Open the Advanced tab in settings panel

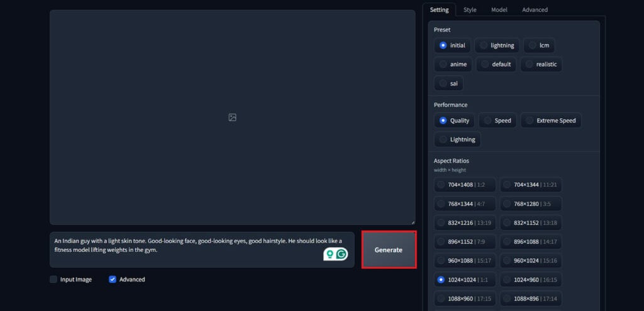[535, 10]
